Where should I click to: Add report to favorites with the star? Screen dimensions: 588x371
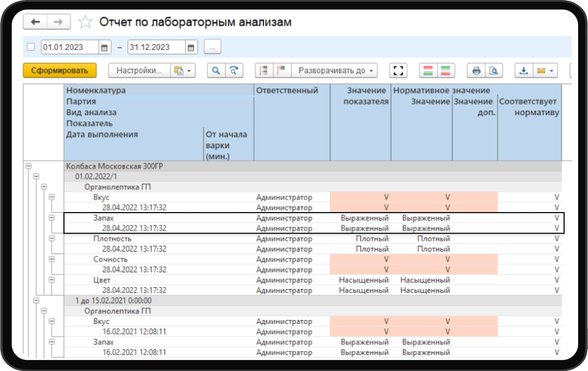(85, 22)
